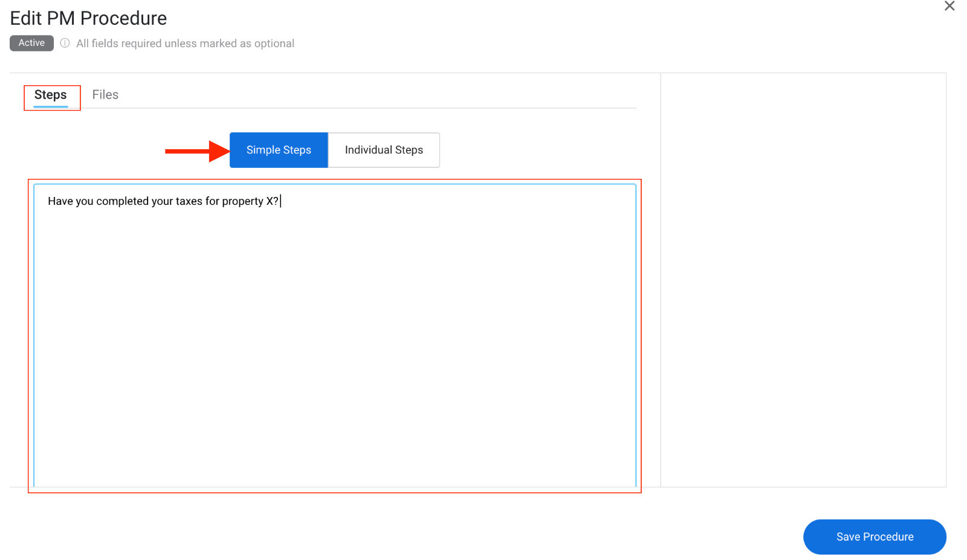Screen dimensions: 967x560
Task: Save the procedure with Save Procedure button
Action: (874, 536)
